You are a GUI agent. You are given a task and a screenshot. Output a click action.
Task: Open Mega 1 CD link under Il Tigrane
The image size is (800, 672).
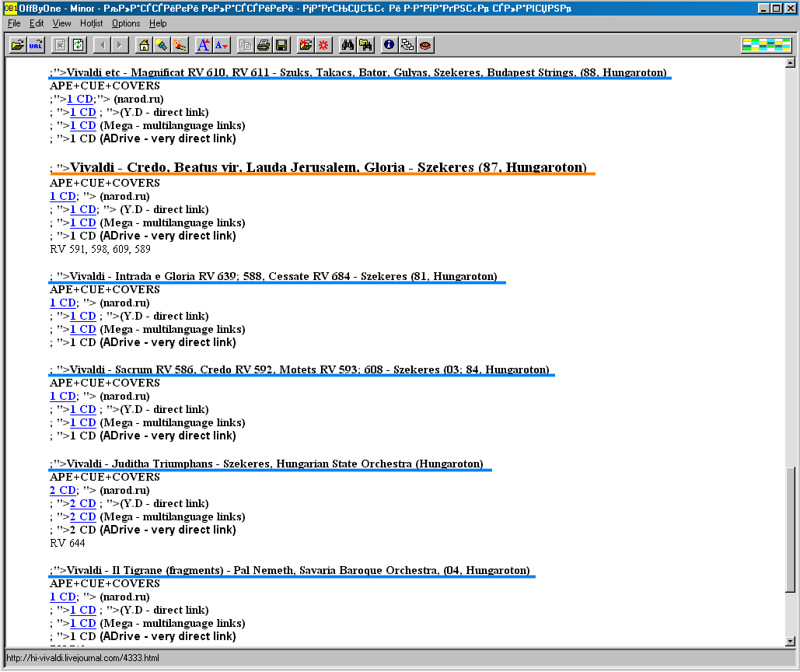pos(83,624)
